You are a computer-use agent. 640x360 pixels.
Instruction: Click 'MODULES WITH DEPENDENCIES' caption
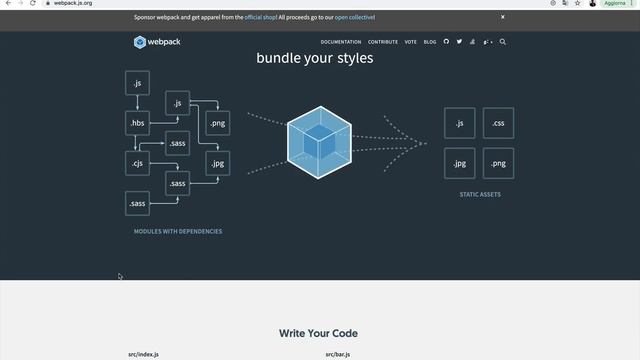point(178,231)
